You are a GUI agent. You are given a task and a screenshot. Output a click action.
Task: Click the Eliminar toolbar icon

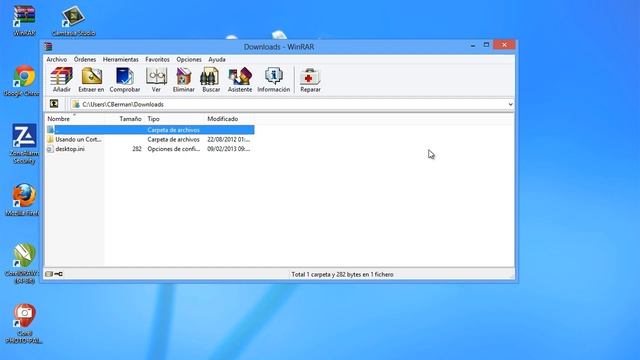tap(184, 80)
